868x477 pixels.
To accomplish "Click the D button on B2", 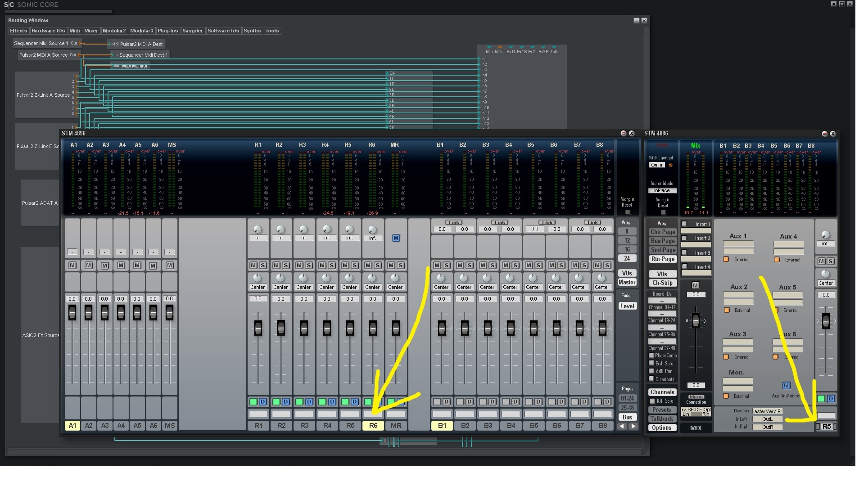I will pos(470,401).
